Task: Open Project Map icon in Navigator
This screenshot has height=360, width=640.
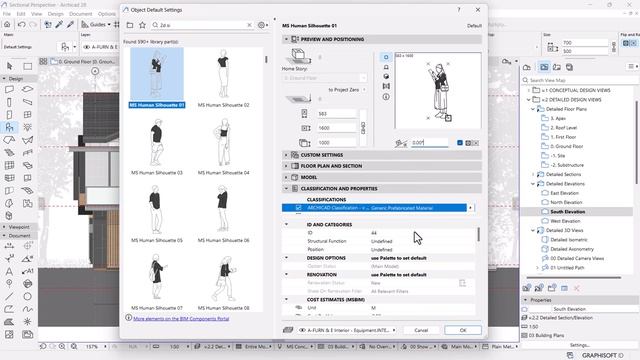Action: [527, 67]
